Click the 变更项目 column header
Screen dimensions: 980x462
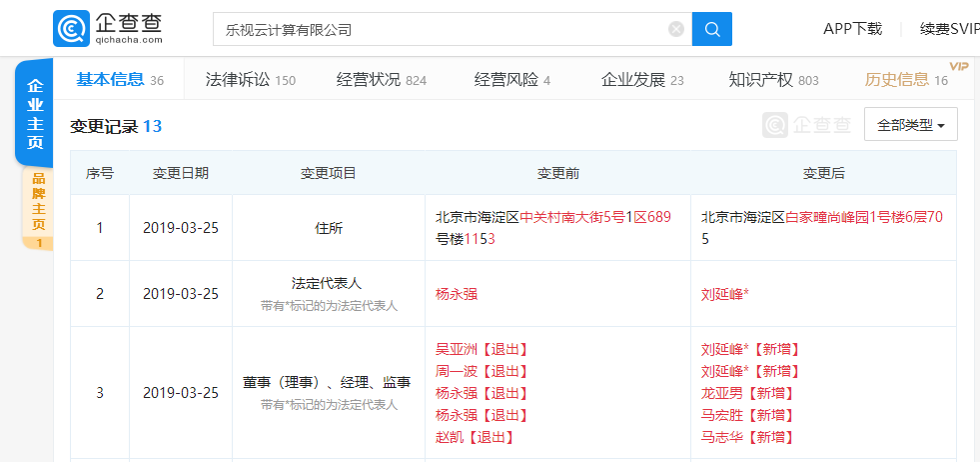[328, 173]
